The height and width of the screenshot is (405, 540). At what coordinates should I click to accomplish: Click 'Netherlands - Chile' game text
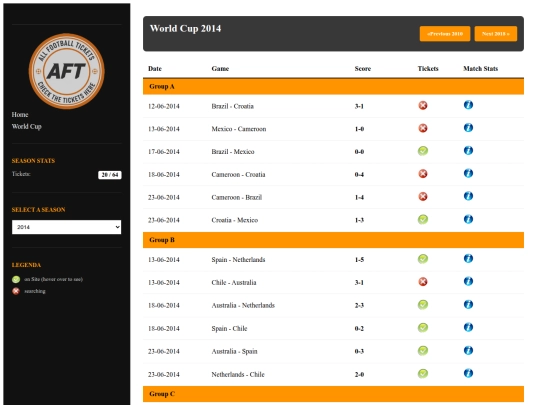pos(238,374)
